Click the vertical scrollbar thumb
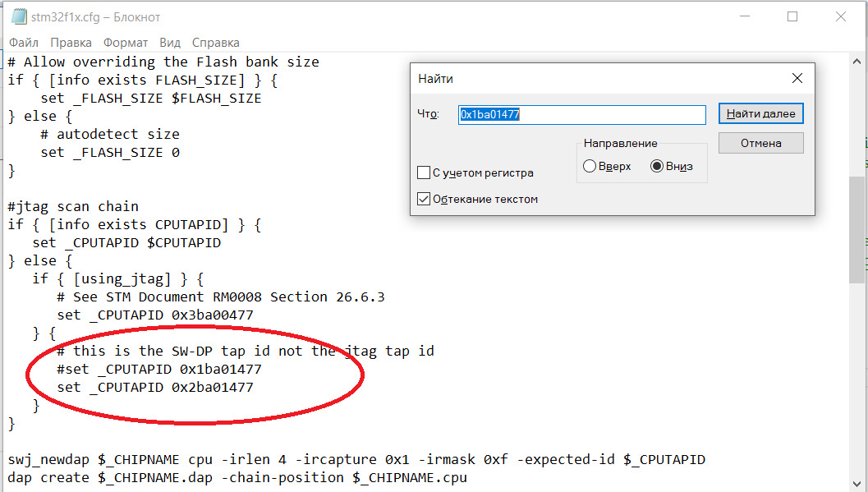This screenshot has width=868, height=492. pos(857,230)
